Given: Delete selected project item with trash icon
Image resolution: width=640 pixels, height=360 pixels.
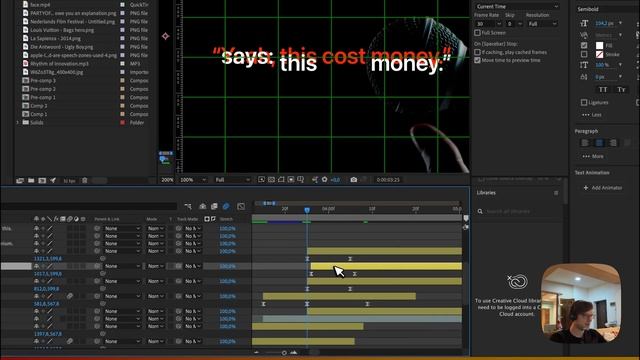Looking at the screenshot, I should (84, 180).
